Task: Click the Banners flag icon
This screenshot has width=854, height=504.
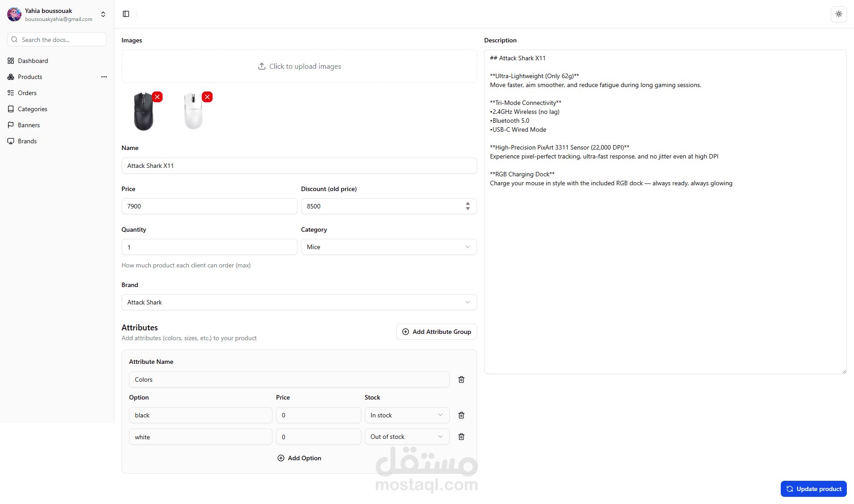Action: pos(11,125)
